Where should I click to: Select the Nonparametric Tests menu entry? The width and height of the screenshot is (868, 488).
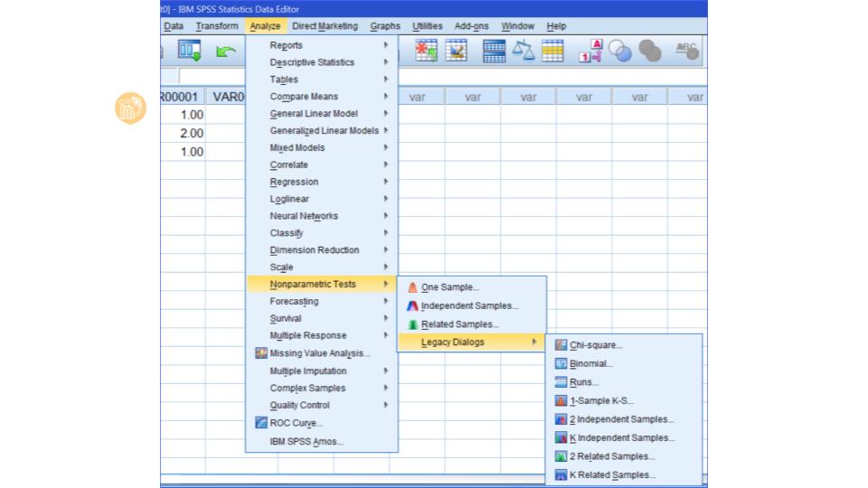322,284
